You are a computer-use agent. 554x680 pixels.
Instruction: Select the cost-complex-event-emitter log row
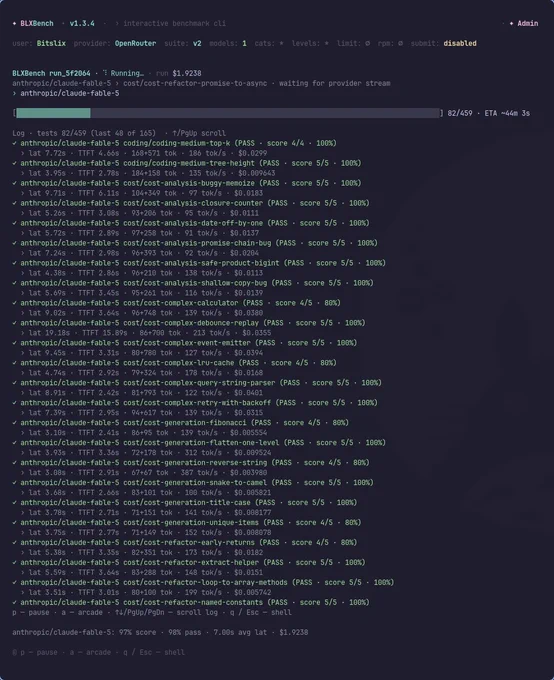coord(185,343)
